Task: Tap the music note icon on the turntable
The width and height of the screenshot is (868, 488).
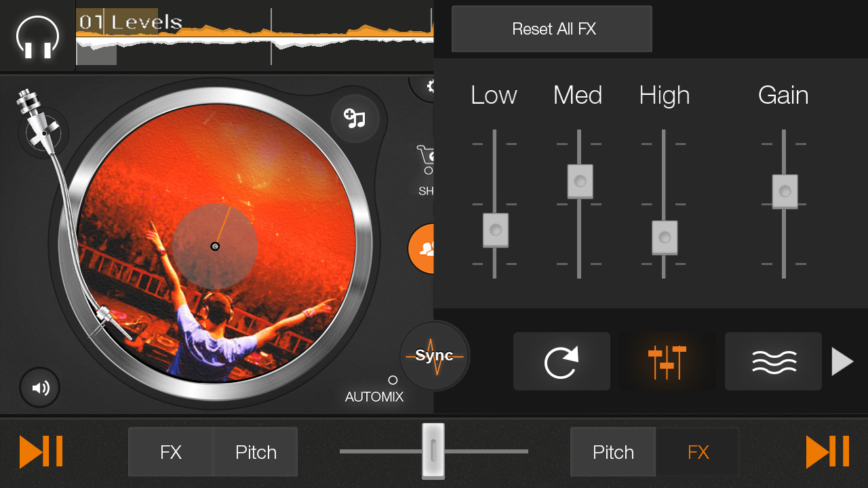Action: [x=355, y=119]
